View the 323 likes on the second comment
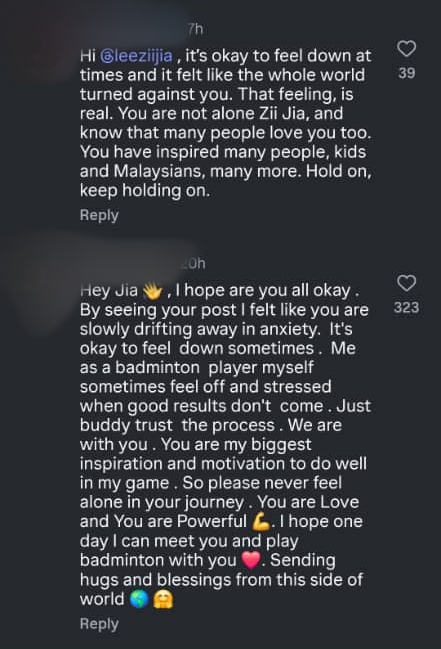The image size is (441, 649). click(x=406, y=308)
